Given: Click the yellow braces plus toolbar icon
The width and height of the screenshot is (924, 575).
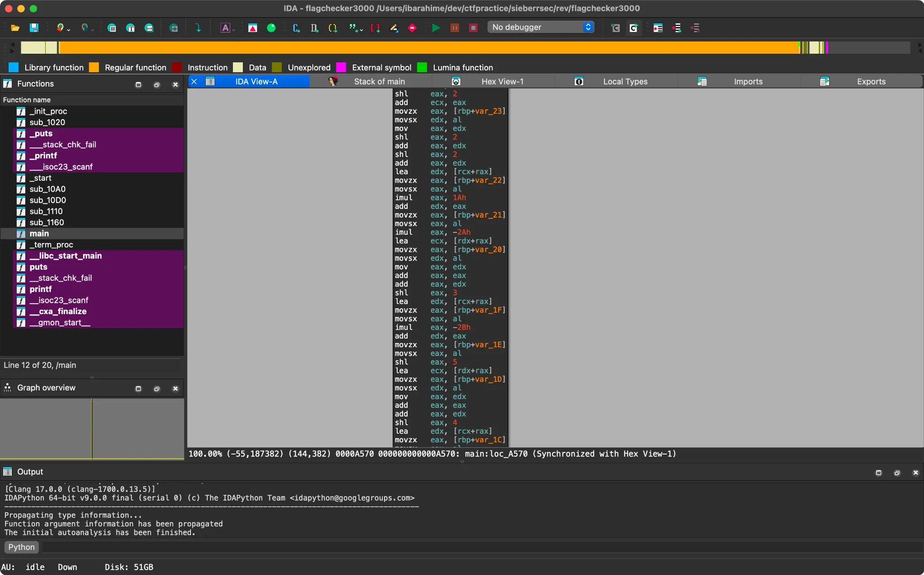Looking at the screenshot, I should tap(333, 28).
